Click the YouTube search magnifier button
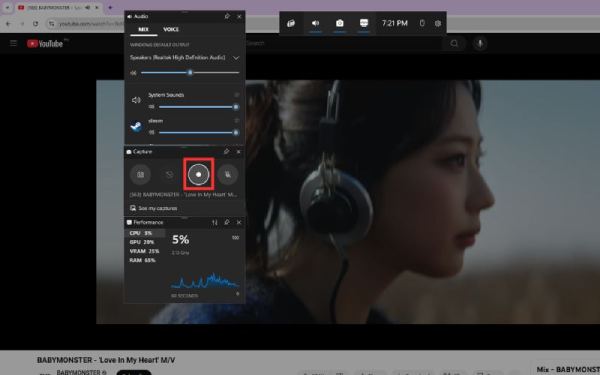The image size is (600, 375). tap(454, 43)
